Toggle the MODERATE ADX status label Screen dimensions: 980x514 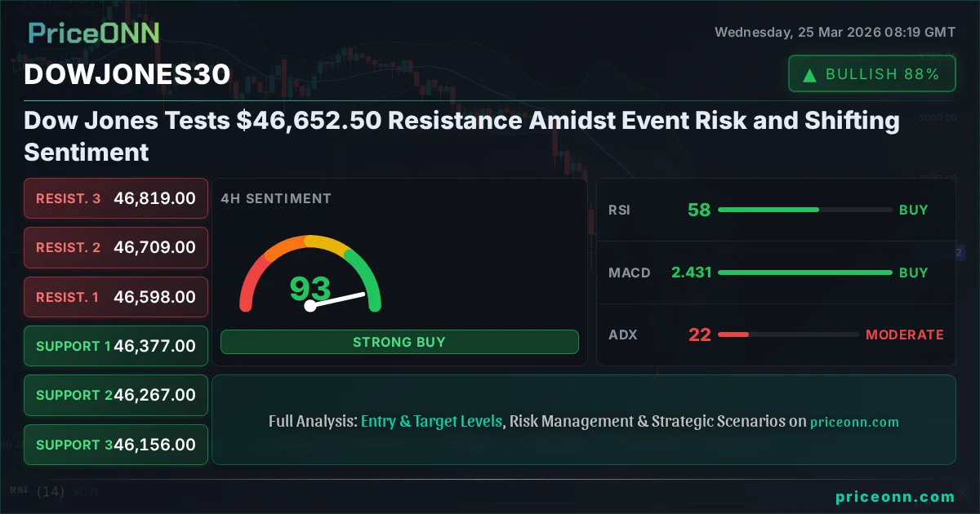905,335
